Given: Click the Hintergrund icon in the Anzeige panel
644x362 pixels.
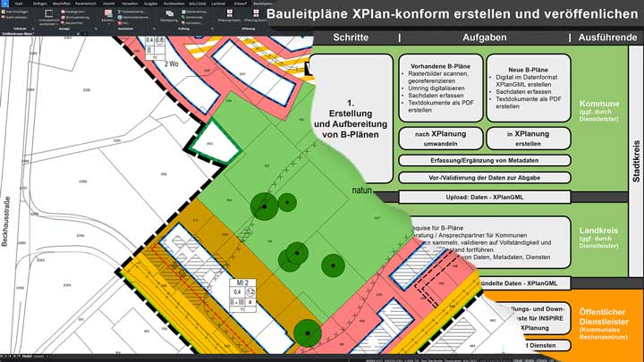Looking at the screenshot, I should 63,12.
